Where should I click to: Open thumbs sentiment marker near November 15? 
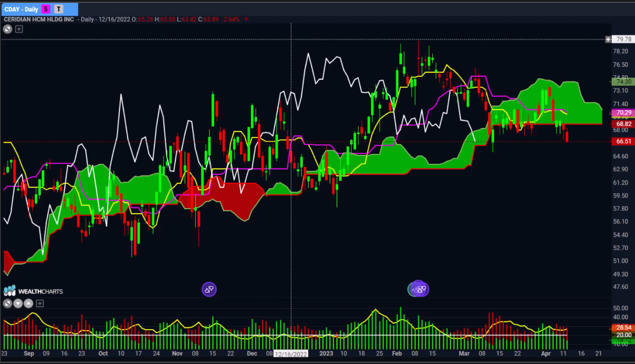click(x=209, y=289)
